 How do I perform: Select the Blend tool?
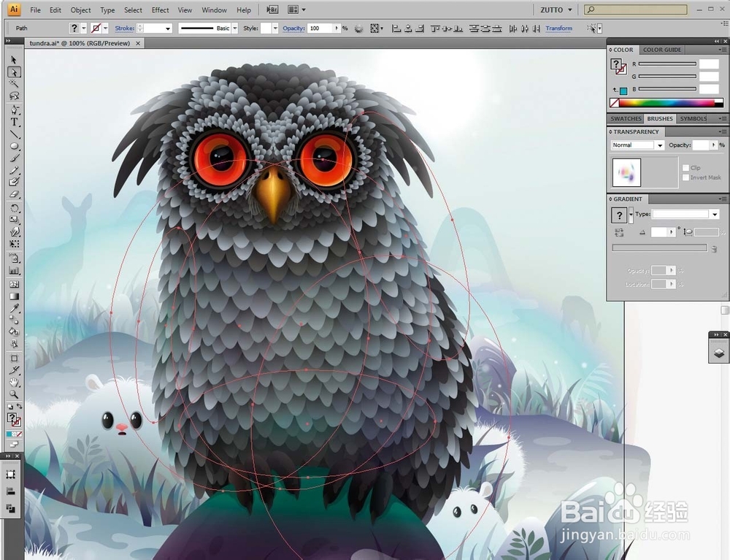(x=14, y=321)
